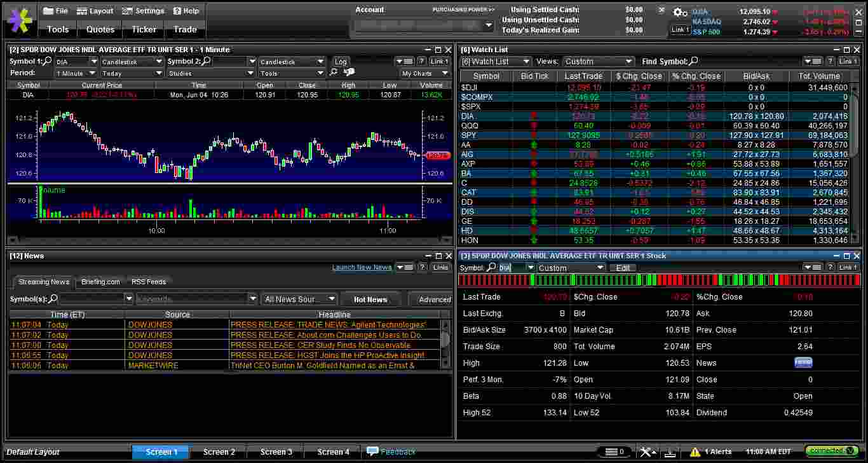Click the Watch List vertical scrollbar
This screenshot has width=868, height=463.
click(x=855, y=127)
